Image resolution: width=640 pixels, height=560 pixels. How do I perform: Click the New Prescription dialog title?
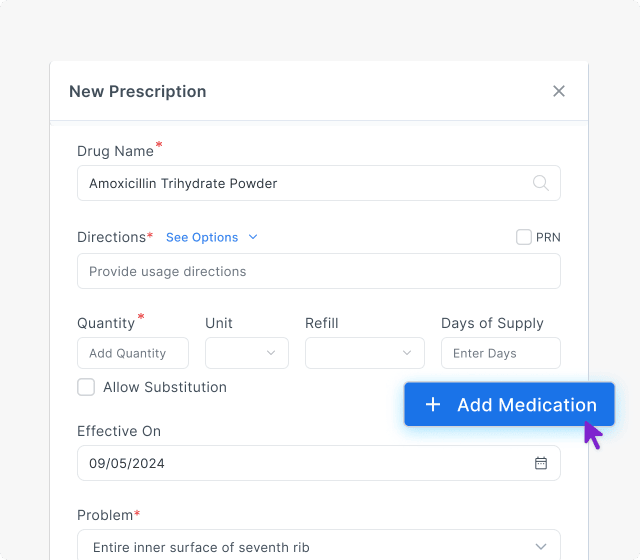(x=138, y=91)
